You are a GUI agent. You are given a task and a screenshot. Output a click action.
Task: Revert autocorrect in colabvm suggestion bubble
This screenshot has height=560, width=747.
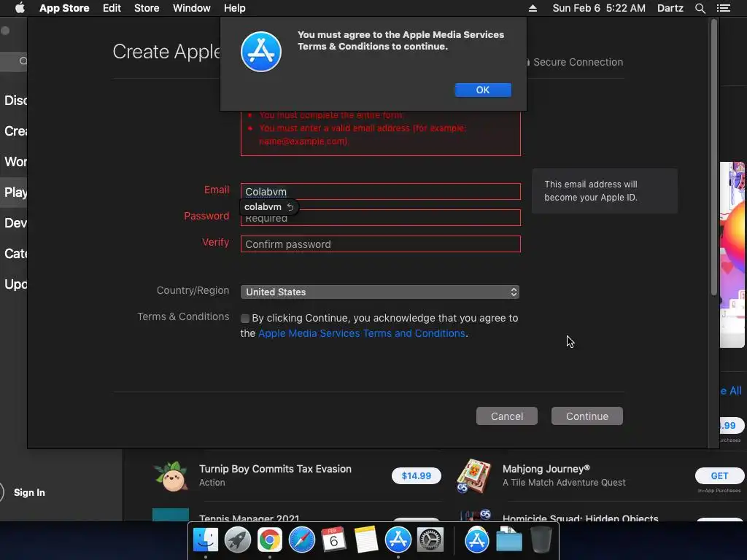[290, 206]
